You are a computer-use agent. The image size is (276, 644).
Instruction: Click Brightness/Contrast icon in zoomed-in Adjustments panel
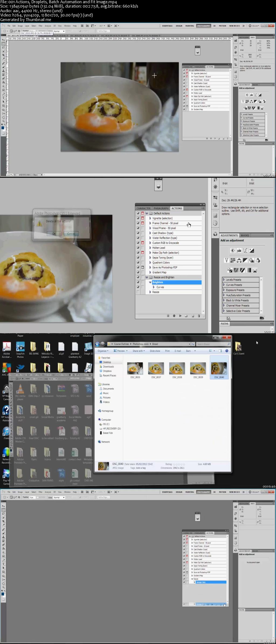[x=233, y=250]
